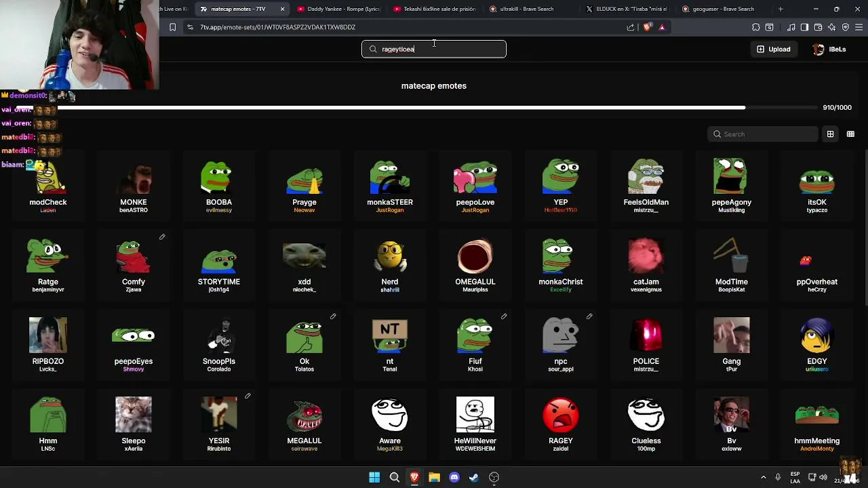The height and width of the screenshot is (488, 868).
Task: Open the POLICE emote
Action: 646,345
